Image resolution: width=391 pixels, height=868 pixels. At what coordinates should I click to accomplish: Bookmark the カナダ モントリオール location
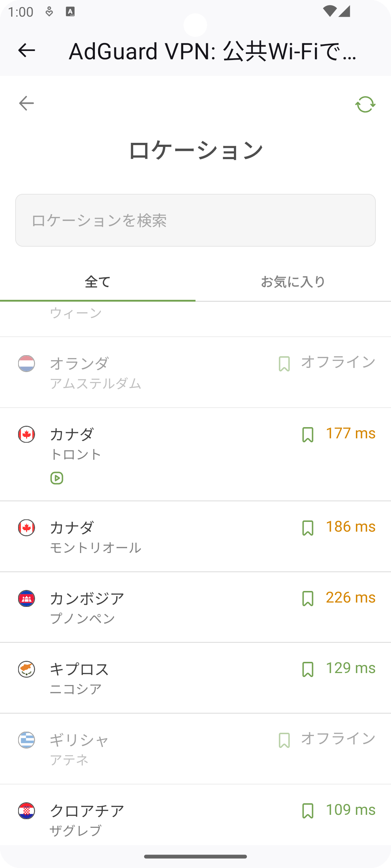[x=308, y=528]
